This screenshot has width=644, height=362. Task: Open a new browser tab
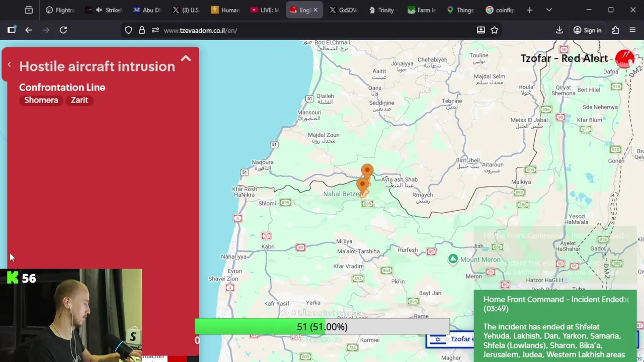tap(529, 10)
